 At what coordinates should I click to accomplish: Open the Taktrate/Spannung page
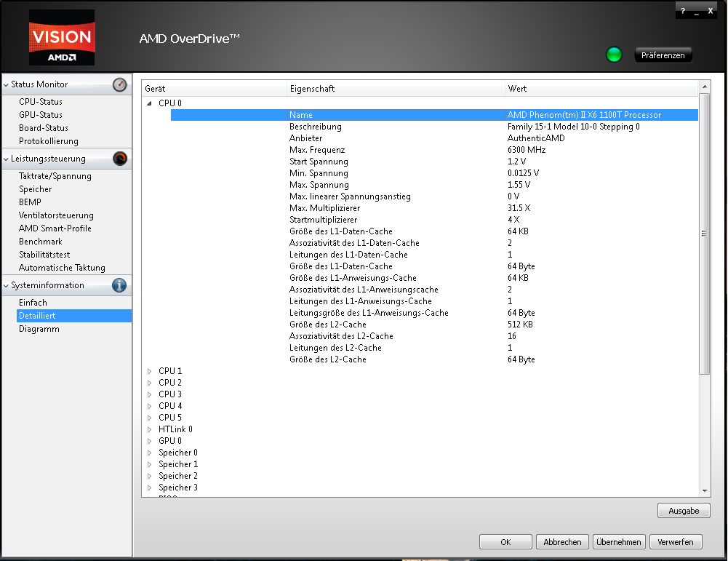55,176
